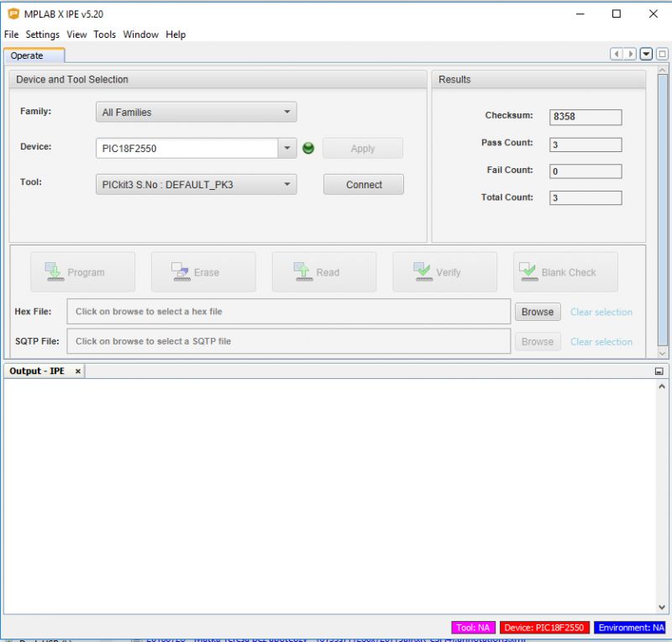Image resolution: width=672 pixels, height=642 pixels.
Task: Click the Program button
Action: point(82,272)
